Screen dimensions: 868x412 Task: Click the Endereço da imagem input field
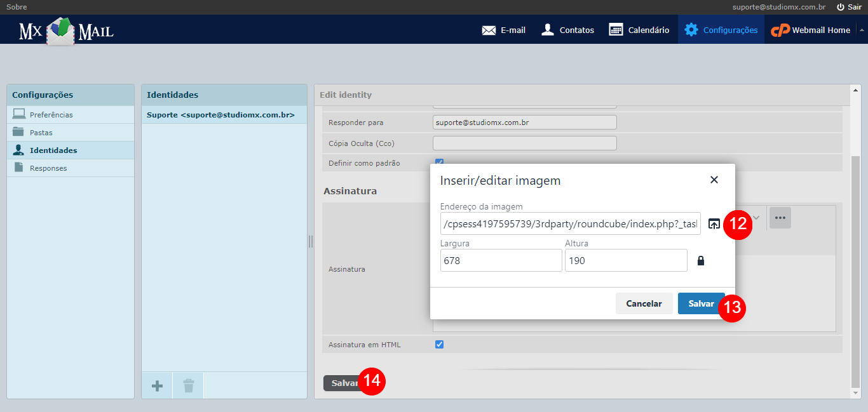click(569, 223)
